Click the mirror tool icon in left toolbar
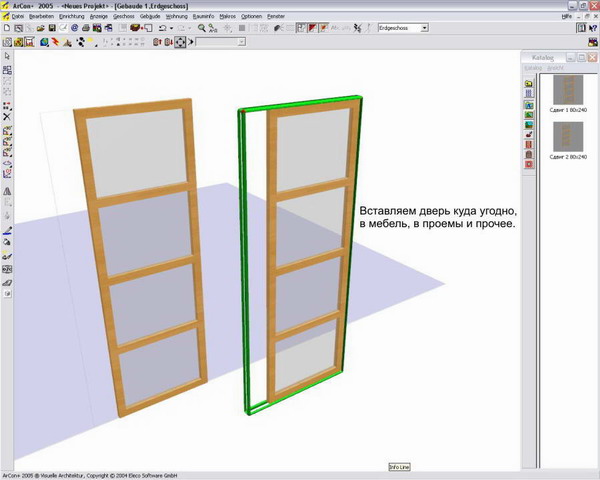This screenshot has width=600, height=480. 7,189
